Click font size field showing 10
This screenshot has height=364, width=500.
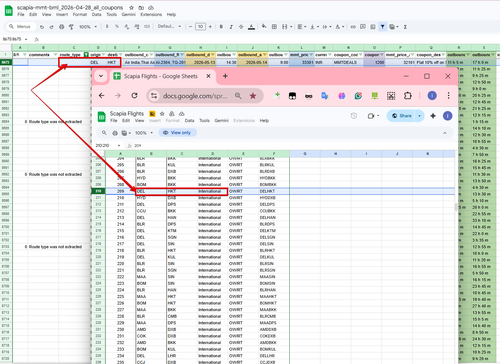(200, 27)
